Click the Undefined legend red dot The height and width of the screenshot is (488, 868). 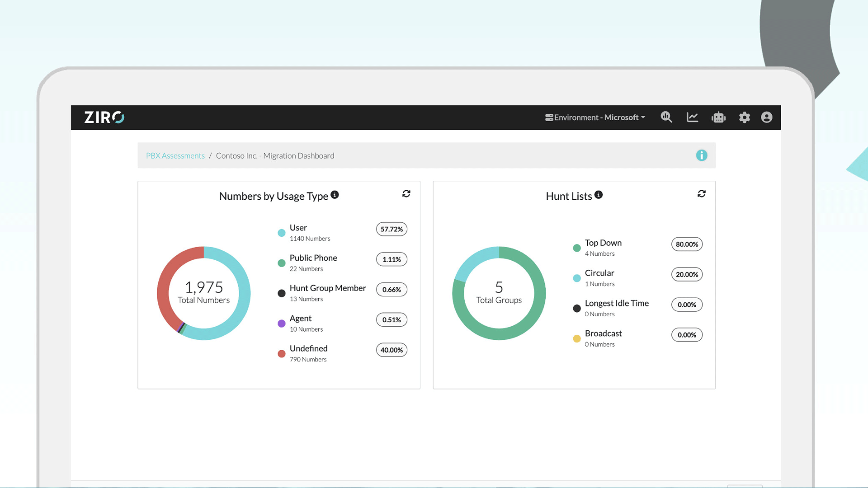click(282, 354)
